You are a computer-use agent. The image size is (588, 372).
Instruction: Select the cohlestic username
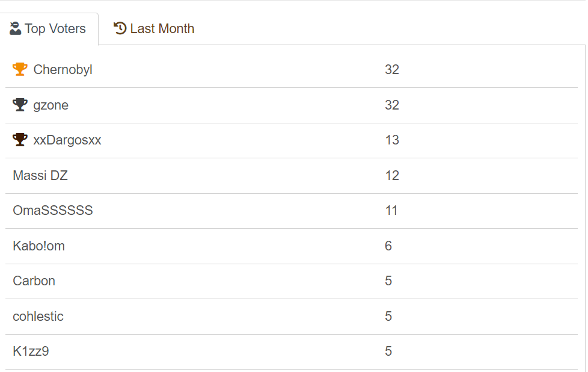pyautogui.click(x=38, y=316)
